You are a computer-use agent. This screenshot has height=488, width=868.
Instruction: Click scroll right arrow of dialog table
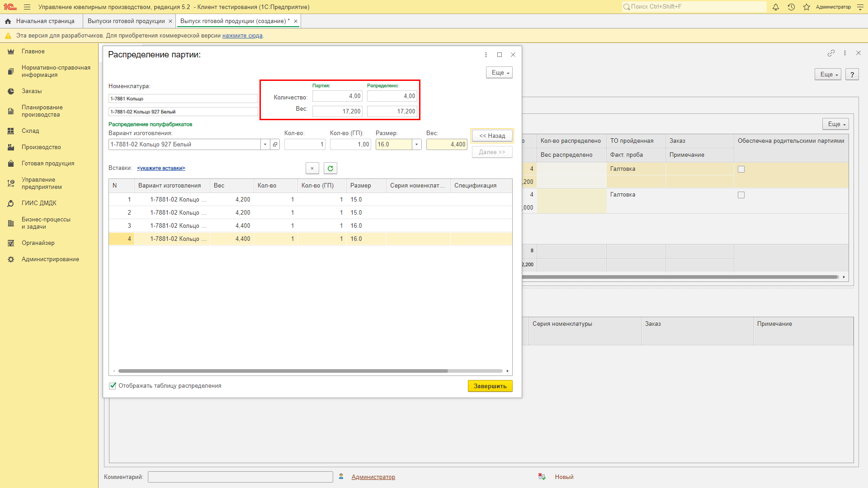coord(508,371)
